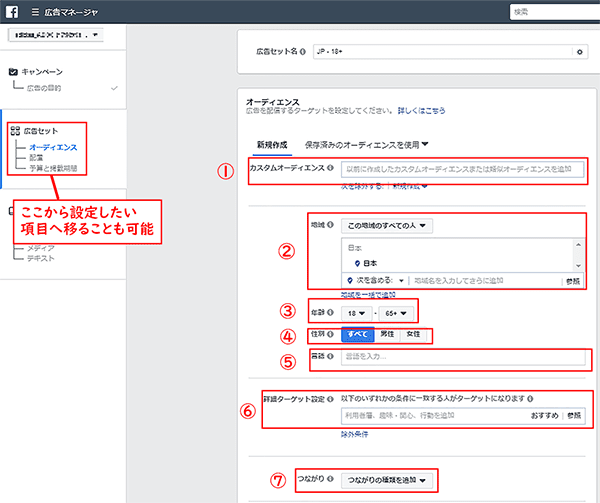The width and height of the screenshot is (600, 503).
Task: Click the カスタムオーディエンス input field
Action: click(463, 169)
